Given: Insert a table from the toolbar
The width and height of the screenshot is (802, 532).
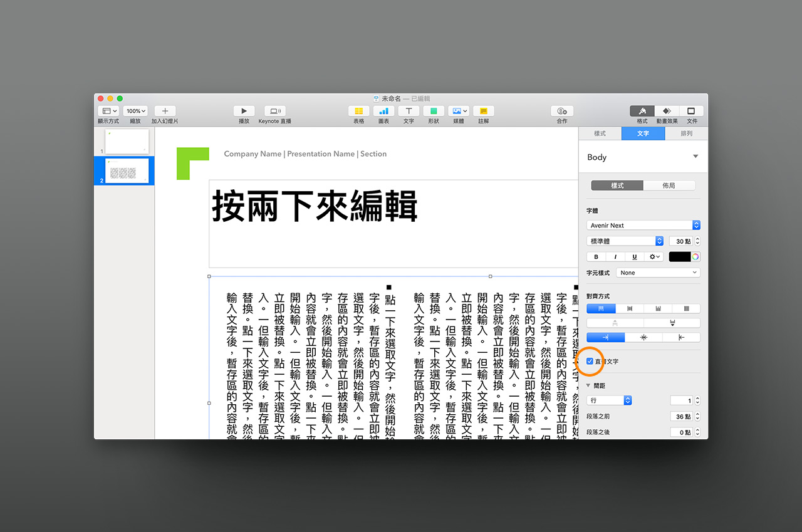Looking at the screenshot, I should pyautogui.click(x=358, y=111).
